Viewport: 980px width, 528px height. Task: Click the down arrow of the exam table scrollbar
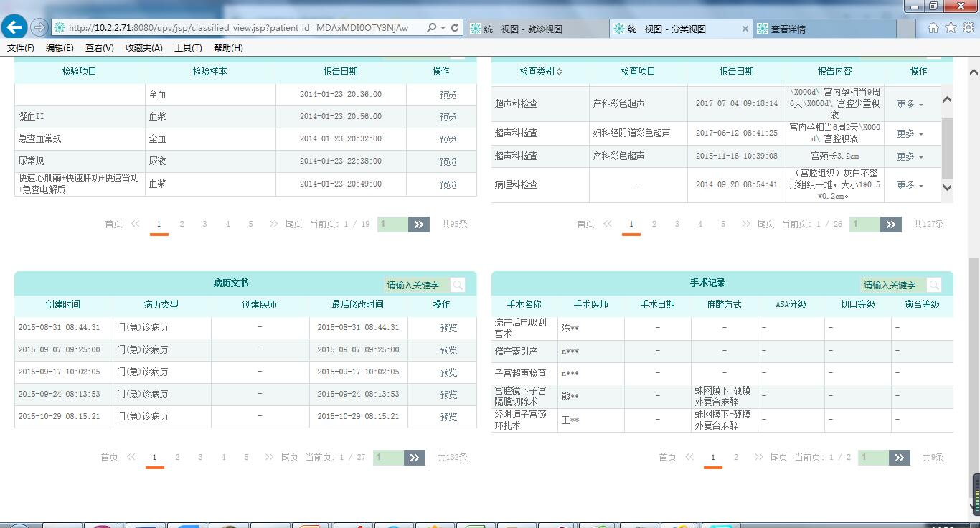[x=947, y=187]
